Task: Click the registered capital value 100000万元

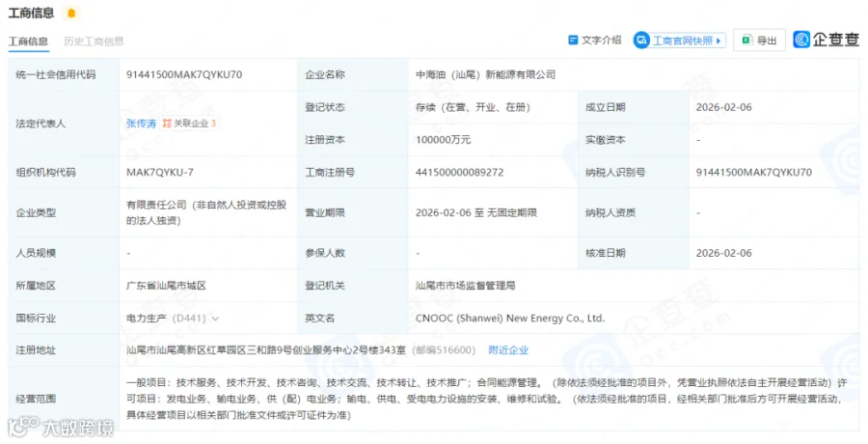Action: pyautogui.click(x=443, y=140)
